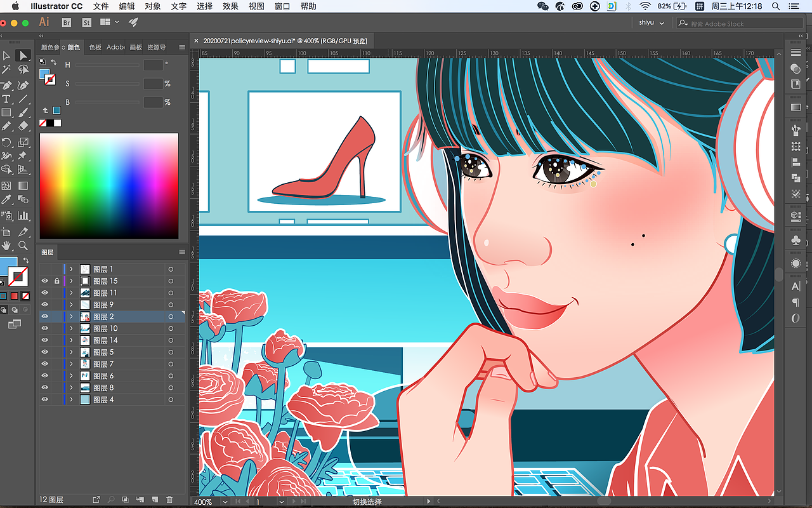Open the 效果 menu
The height and width of the screenshot is (508, 812).
coord(230,6)
